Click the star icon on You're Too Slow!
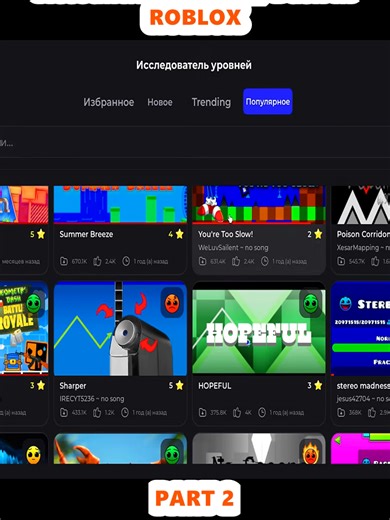 tap(318, 234)
